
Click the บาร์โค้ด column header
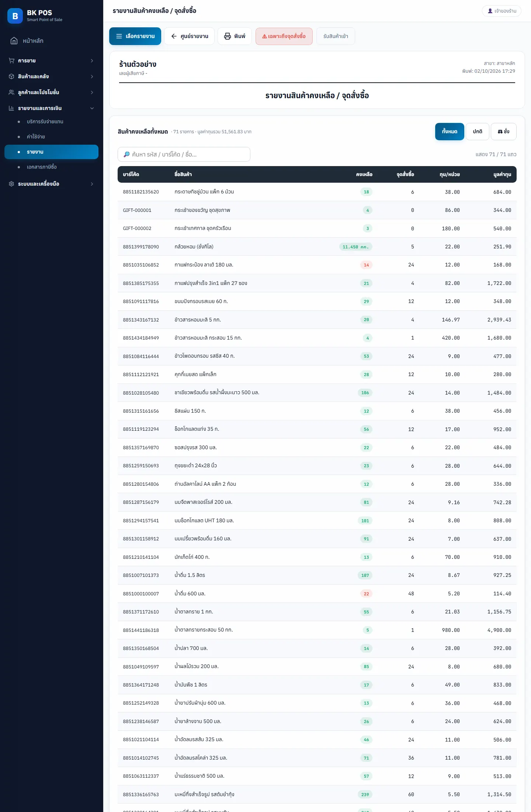point(131,174)
